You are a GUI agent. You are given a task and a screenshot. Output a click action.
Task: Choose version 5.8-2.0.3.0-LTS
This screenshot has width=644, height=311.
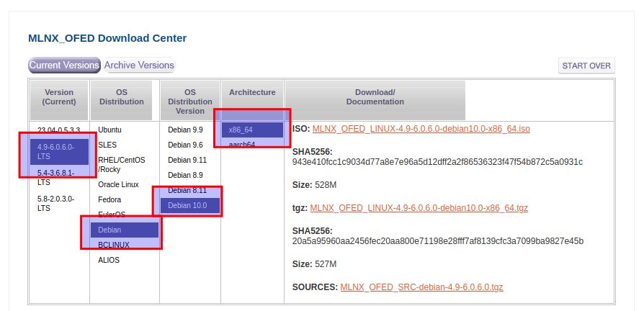[x=55, y=203]
